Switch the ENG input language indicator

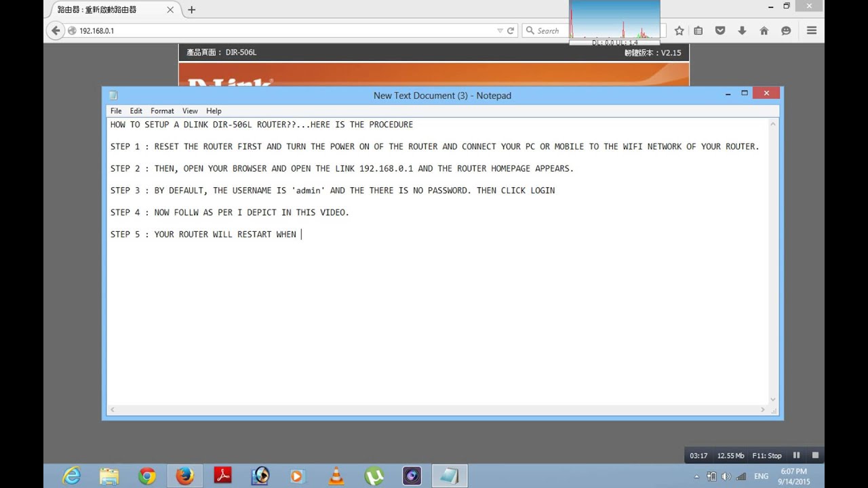(762, 476)
